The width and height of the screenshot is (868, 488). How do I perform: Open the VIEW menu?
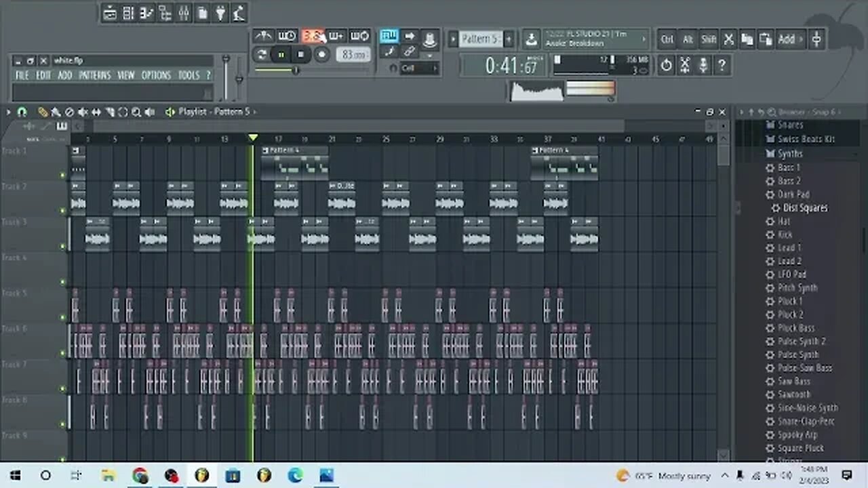click(126, 75)
